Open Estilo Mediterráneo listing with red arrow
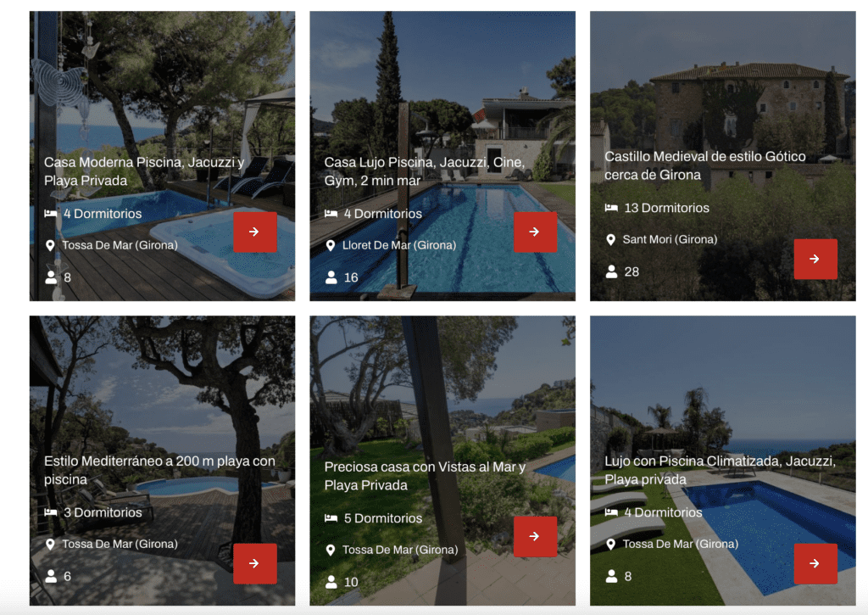The image size is (868, 615). [254, 563]
